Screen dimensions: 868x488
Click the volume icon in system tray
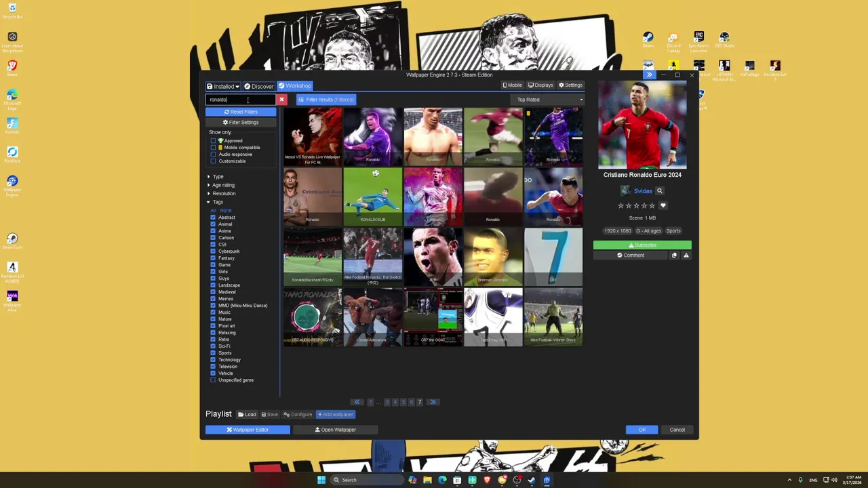click(x=834, y=480)
